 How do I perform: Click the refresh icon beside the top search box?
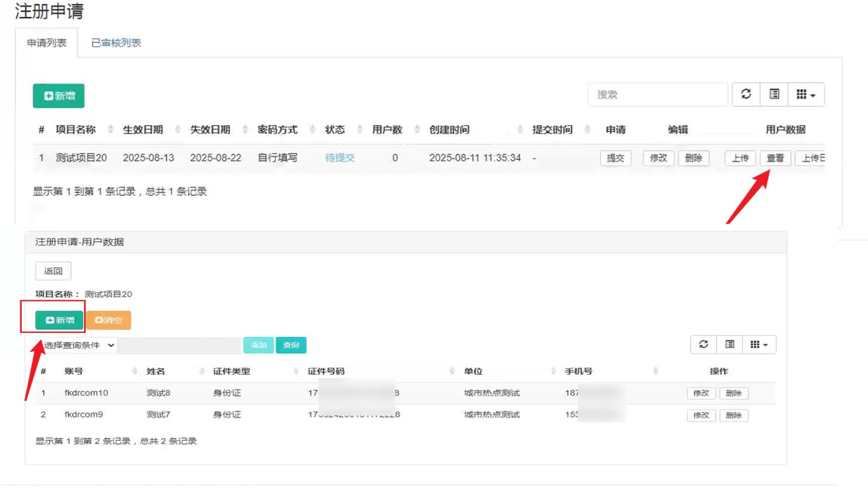coord(746,94)
